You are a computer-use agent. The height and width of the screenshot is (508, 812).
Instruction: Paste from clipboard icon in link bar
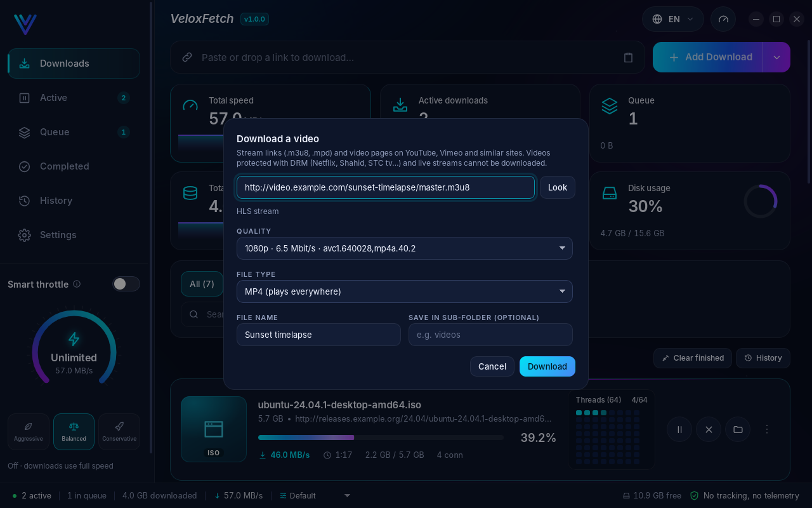tap(628, 57)
